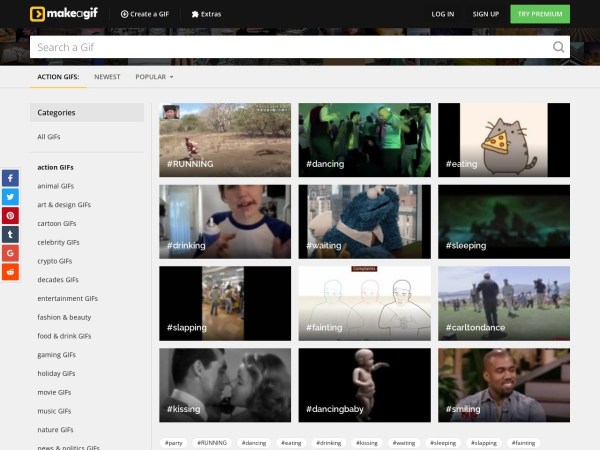600x450 pixels.
Task: Pin this page with Pinterest icon
Action: [10, 216]
